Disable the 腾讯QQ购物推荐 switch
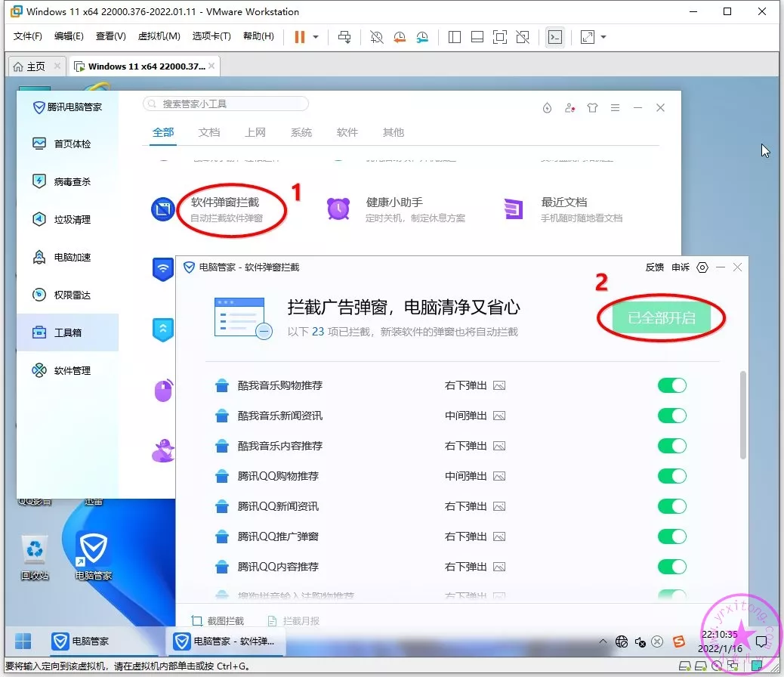 (x=671, y=476)
